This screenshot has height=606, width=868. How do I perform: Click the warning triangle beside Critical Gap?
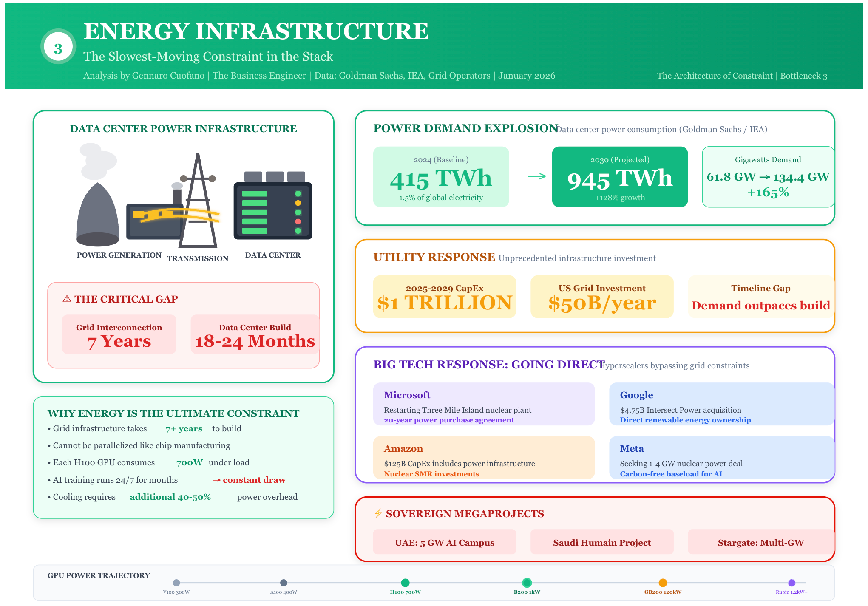pyautogui.click(x=67, y=299)
